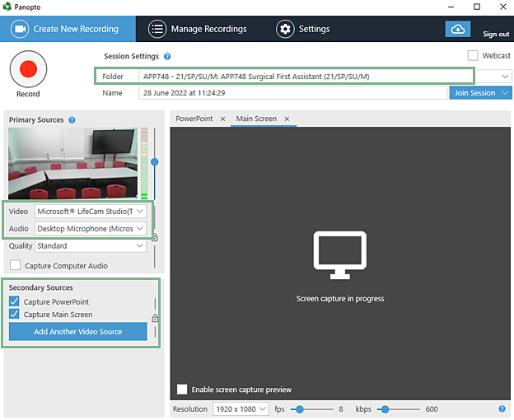This screenshot has width=514, height=420.
Task: Open the Settings tab
Action: pyautogui.click(x=303, y=29)
